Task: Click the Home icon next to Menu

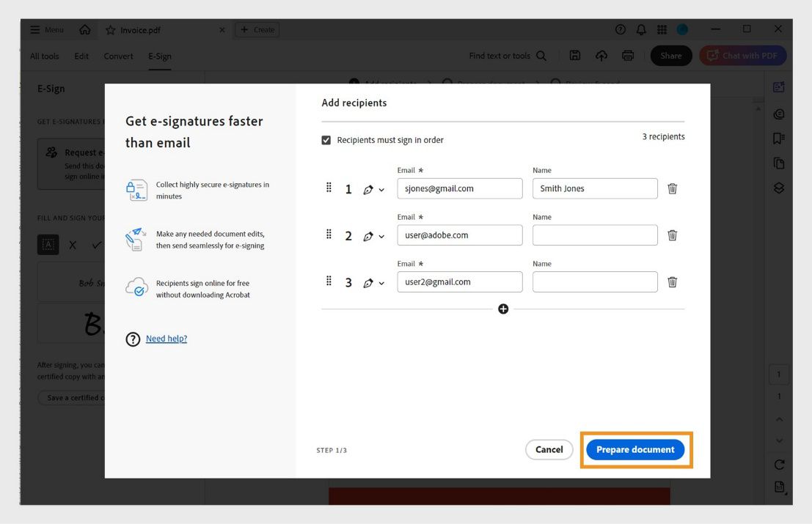Action: pos(84,29)
